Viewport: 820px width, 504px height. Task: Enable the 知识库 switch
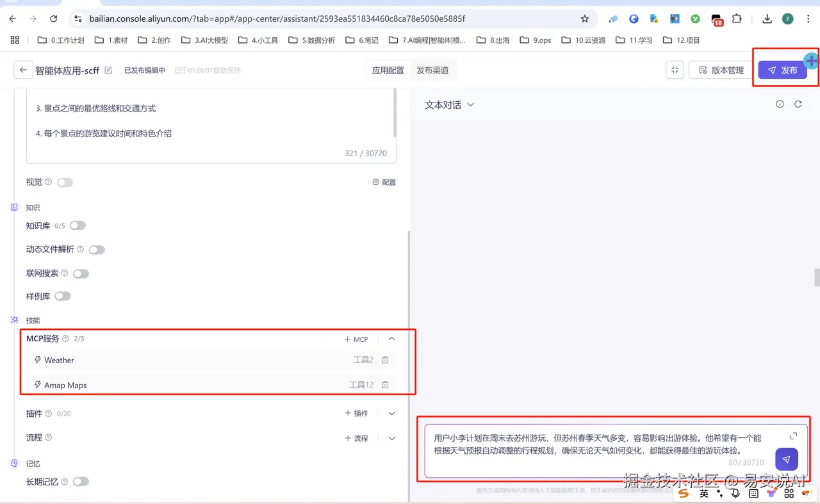(78, 225)
